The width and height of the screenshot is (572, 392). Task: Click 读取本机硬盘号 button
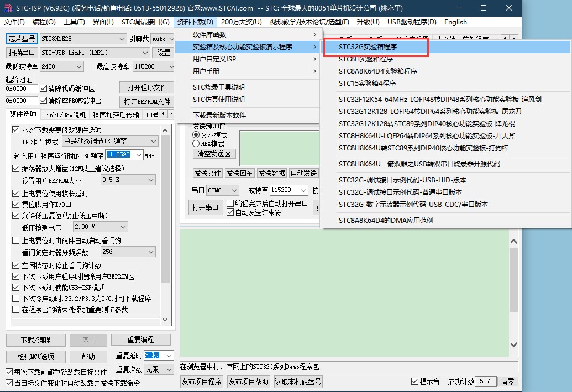click(x=298, y=382)
